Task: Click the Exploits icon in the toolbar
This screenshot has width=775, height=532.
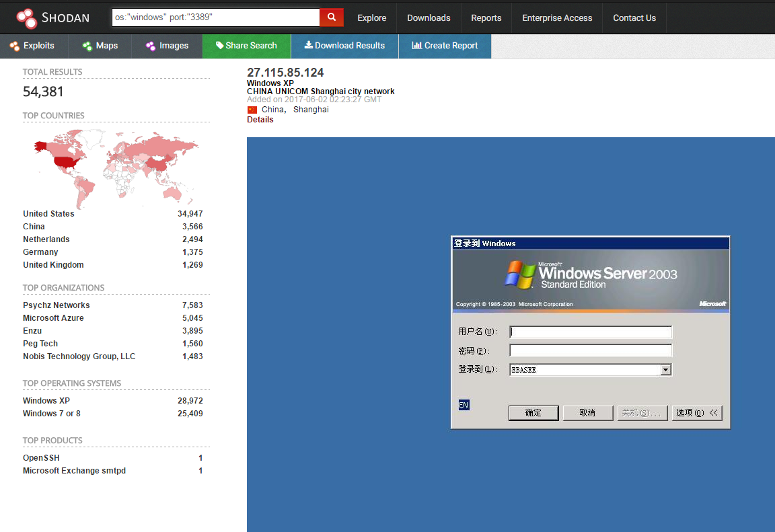Action: (14, 46)
